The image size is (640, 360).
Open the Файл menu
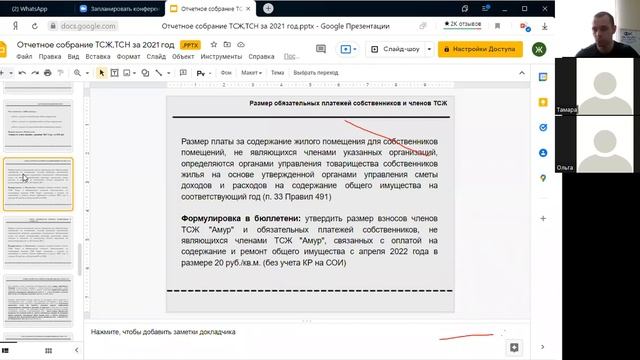point(24,57)
